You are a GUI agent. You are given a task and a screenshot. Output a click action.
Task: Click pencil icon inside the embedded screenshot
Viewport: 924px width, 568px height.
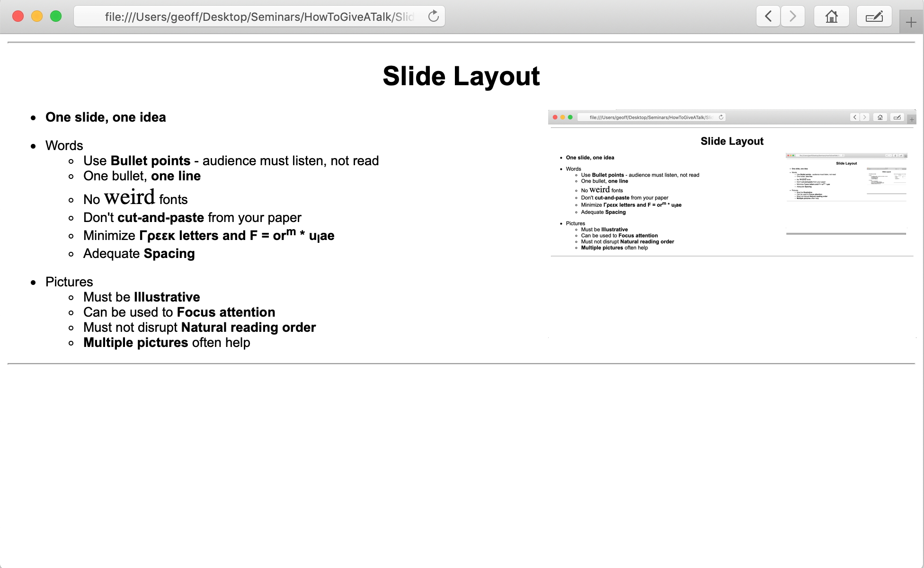(x=897, y=117)
